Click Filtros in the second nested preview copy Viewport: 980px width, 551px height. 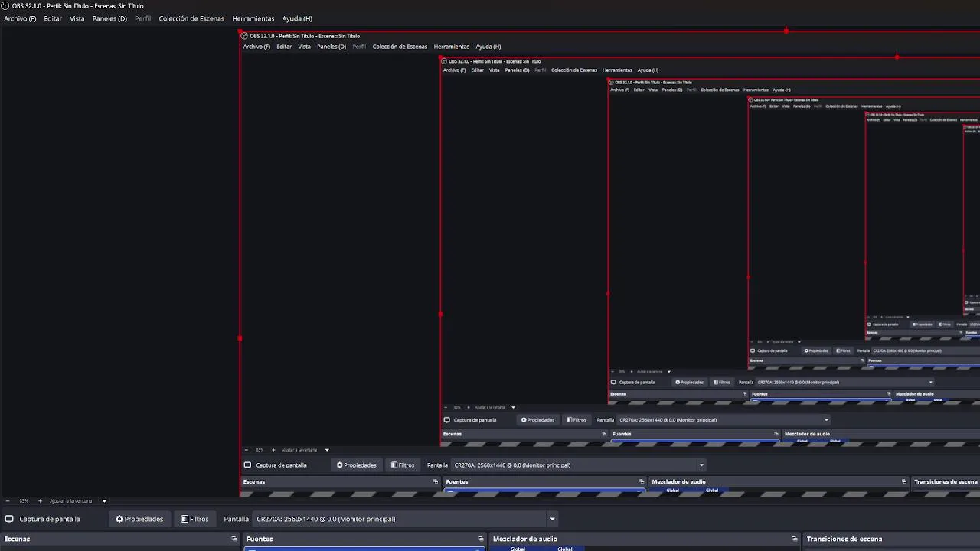coord(577,420)
